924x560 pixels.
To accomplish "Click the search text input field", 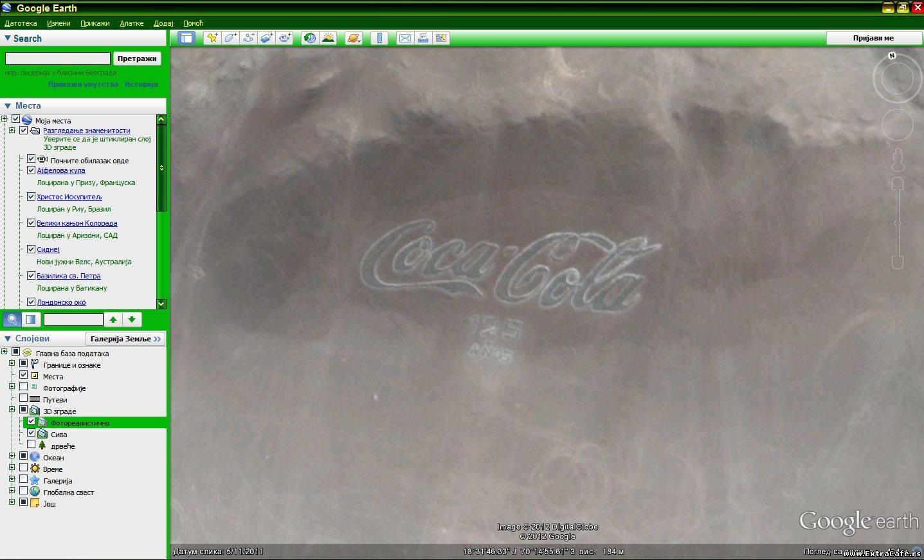I will click(58, 59).
